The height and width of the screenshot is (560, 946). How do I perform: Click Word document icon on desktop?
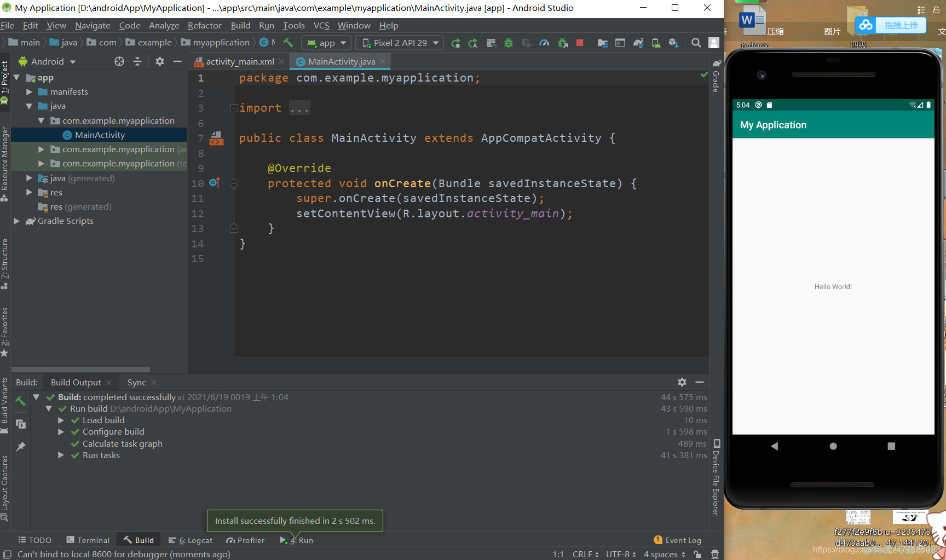pyautogui.click(x=752, y=21)
